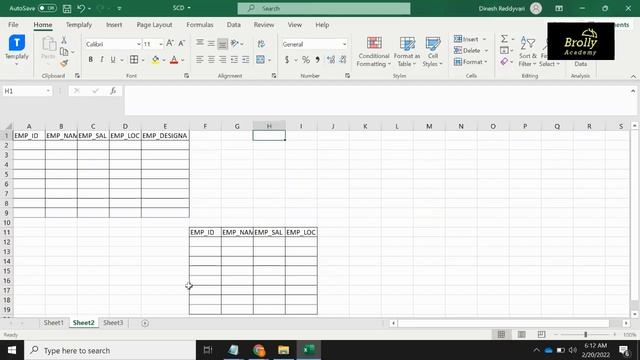This screenshot has height=360, width=640.
Task: Click the Cut scissors icon
Action: pyautogui.click(x=64, y=40)
